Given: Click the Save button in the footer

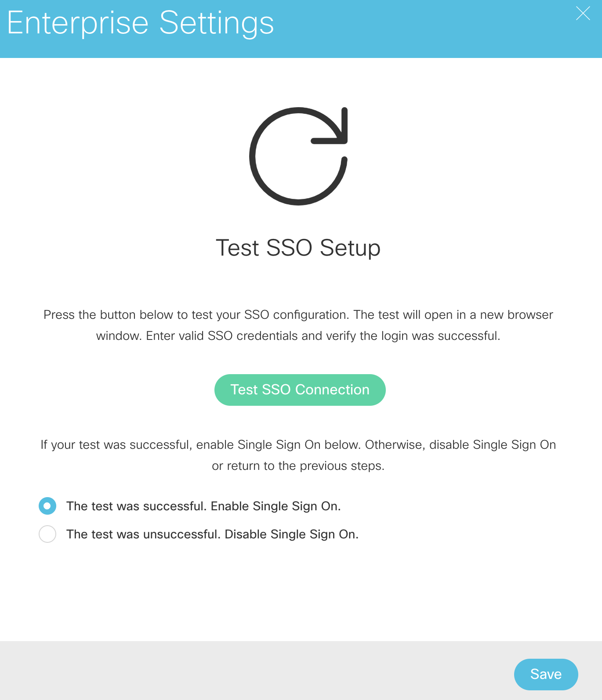Looking at the screenshot, I should point(546,674).
